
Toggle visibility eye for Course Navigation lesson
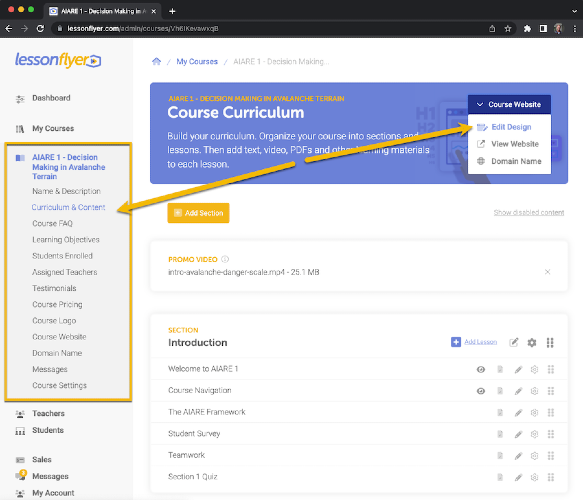tap(481, 391)
